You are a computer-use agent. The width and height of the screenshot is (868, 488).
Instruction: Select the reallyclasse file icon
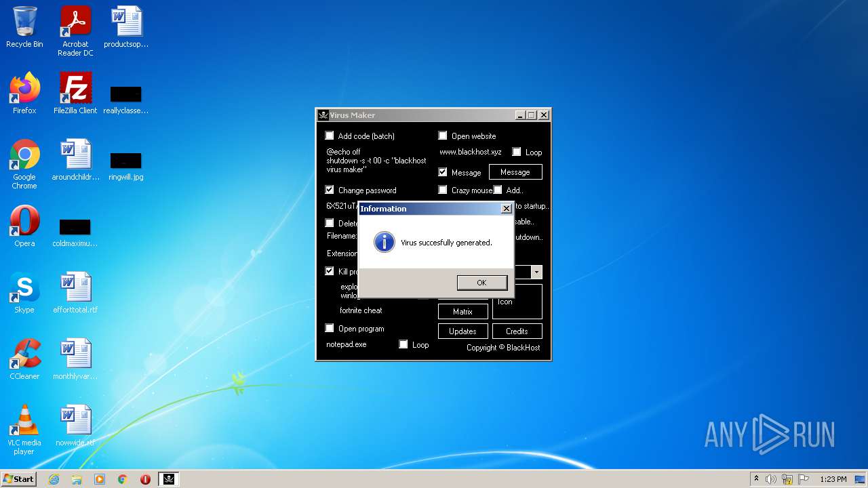point(126,98)
